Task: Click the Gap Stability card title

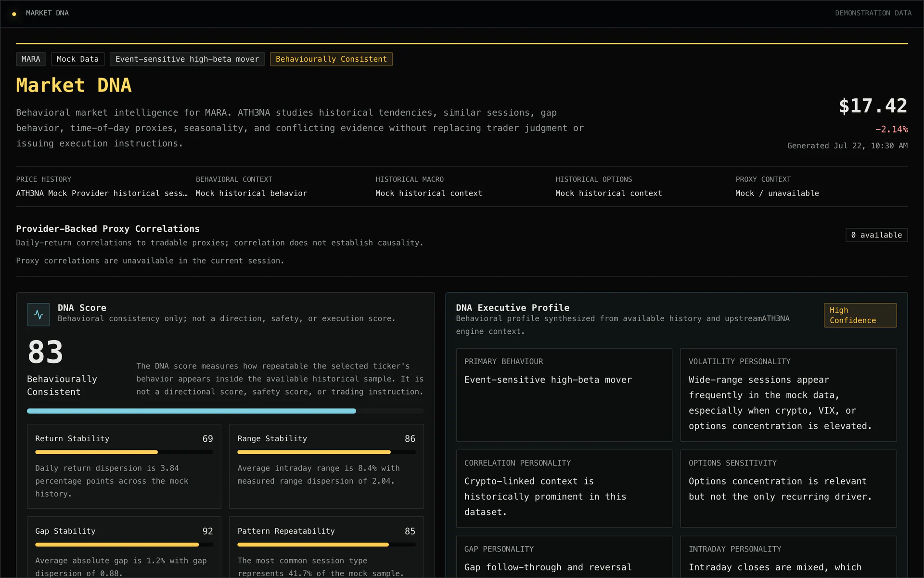Action: pos(65,531)
